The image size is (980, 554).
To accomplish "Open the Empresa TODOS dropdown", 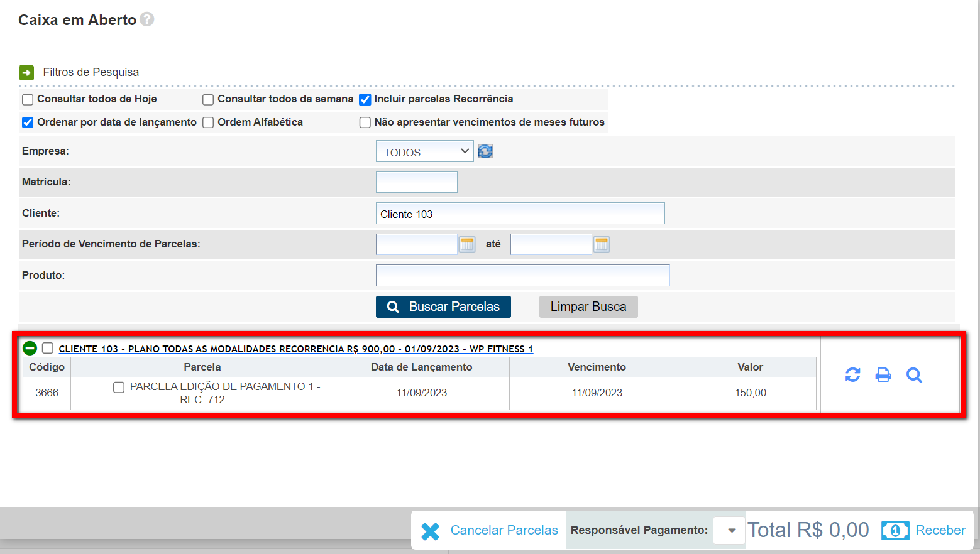I will pyautogui.click(x=424, y=152).
